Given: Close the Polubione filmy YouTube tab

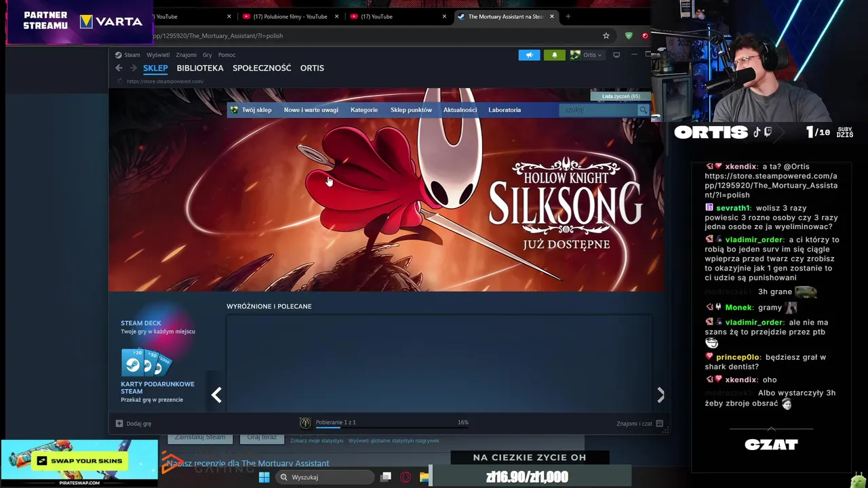Looking at the screenshot, I should [336, 16].
